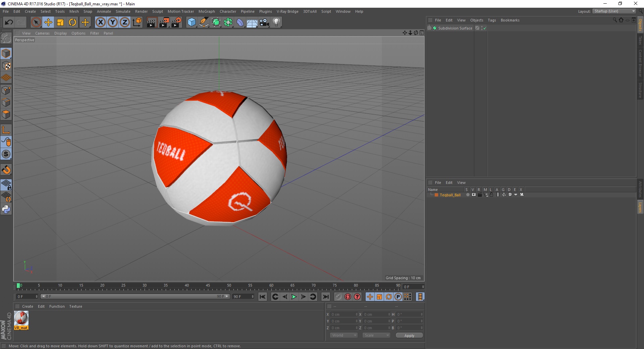The image size is (644, 349).
Task: Switch to Points mode
Action: point(6,90)
